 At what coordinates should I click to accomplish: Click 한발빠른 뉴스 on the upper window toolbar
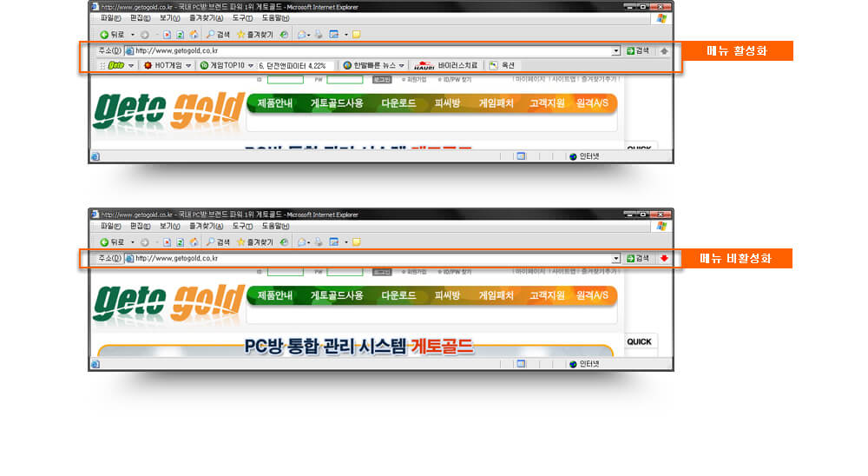point(369,65)
